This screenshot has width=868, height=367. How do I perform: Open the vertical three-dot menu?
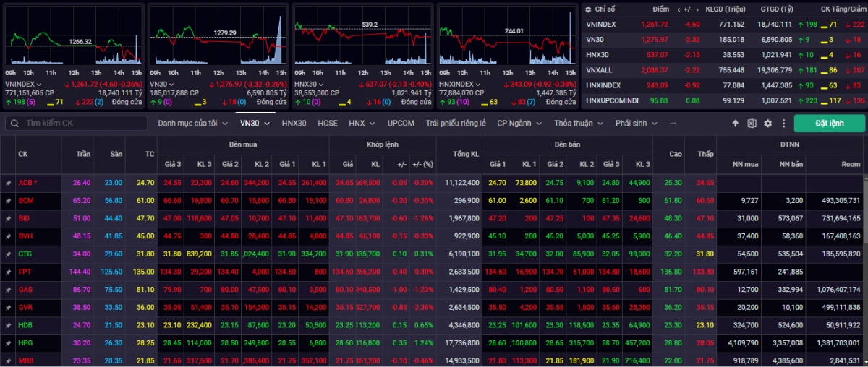783,124
